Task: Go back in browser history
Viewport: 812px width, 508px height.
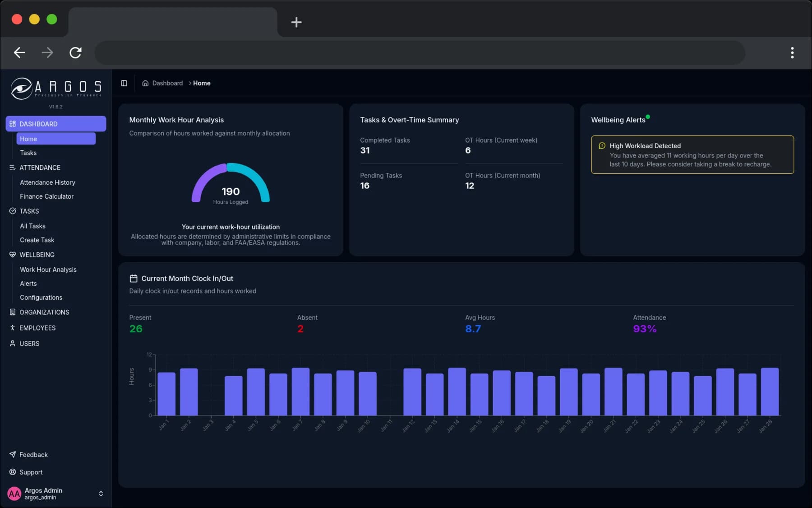Action: pos(19,52)
